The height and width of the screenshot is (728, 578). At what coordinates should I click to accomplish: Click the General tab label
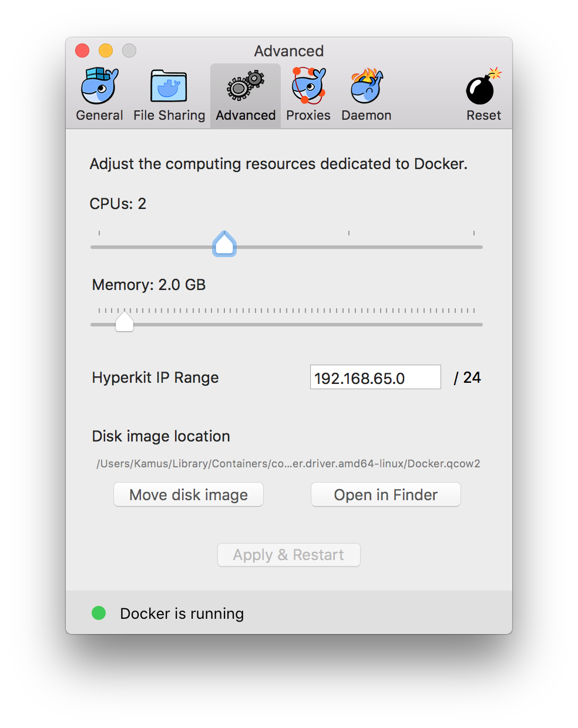pyautogui.click(x=99, y=115)
